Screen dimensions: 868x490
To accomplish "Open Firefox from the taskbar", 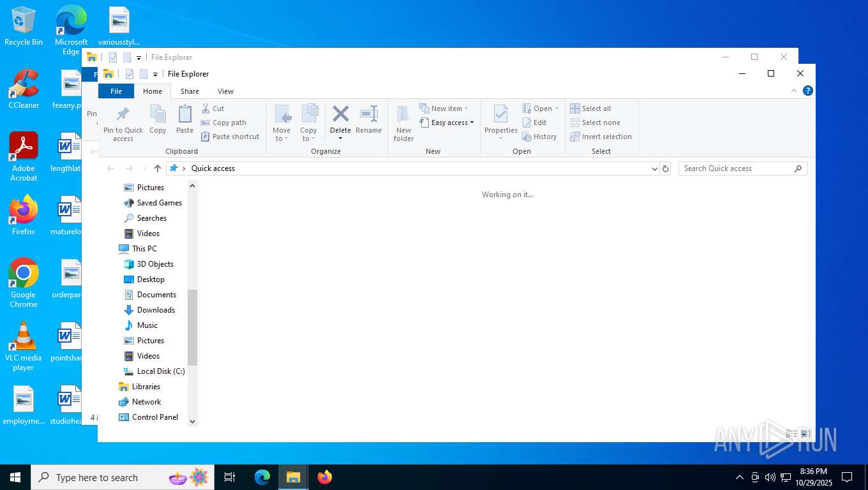I will coord(325,477).
